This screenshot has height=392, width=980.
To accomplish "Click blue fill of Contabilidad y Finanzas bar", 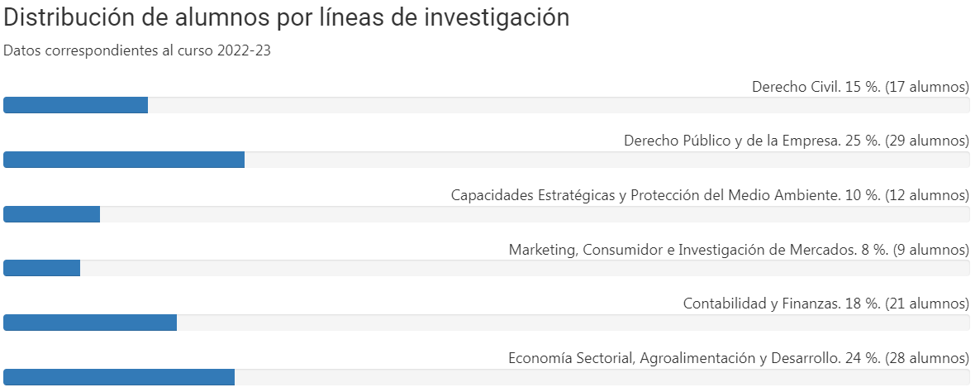I will (90, 323).
